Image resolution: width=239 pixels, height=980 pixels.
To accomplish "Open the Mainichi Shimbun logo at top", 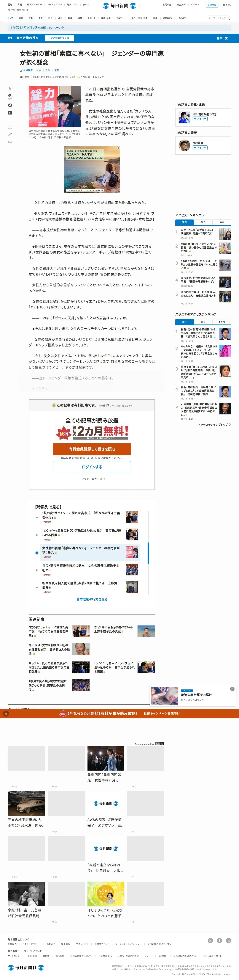I will 119,5.
